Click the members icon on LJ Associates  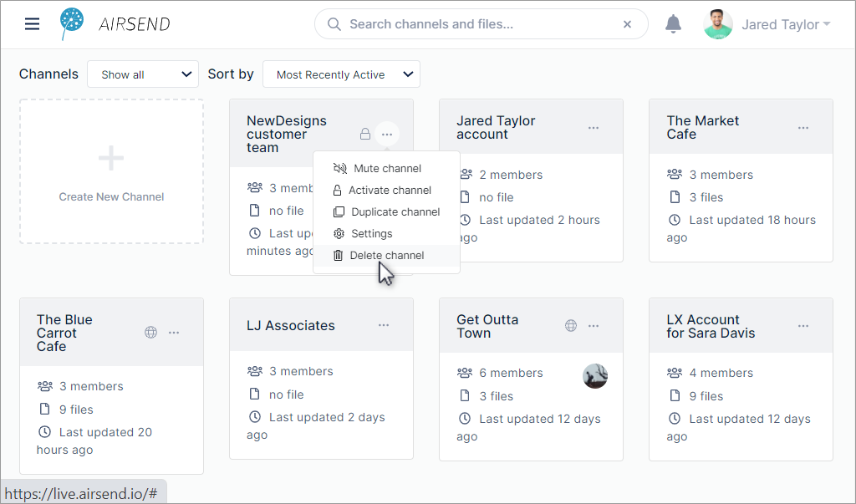tap(255, 371)
